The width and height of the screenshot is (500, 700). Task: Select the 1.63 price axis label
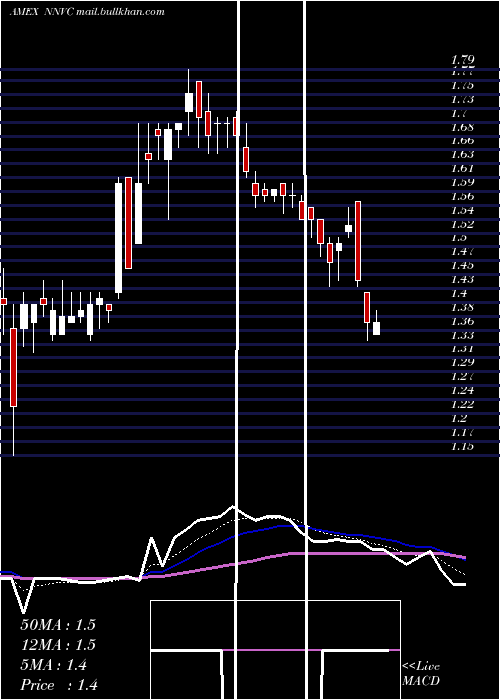pyautogui.click(x=463, y=154)
